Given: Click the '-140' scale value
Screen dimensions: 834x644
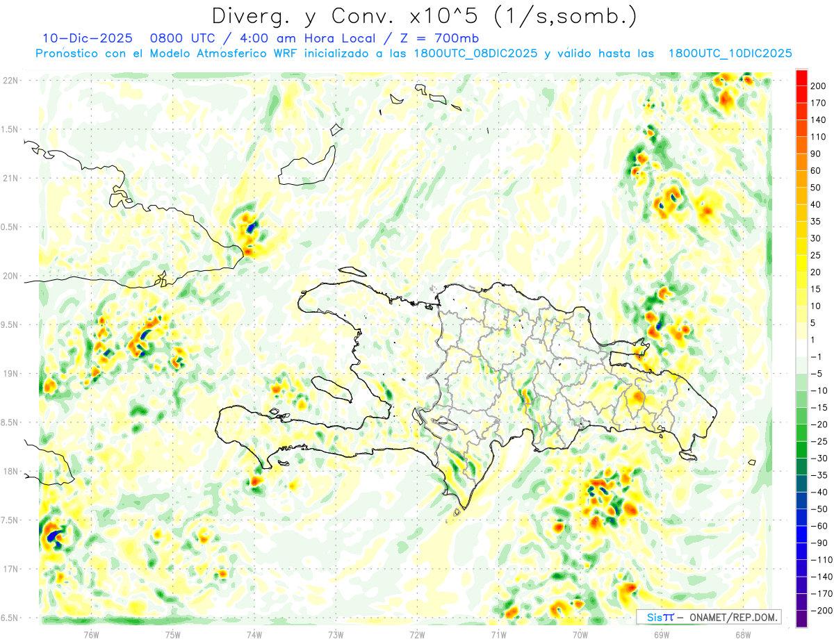Looking at the screenshot, I should [x=821, y=577].
